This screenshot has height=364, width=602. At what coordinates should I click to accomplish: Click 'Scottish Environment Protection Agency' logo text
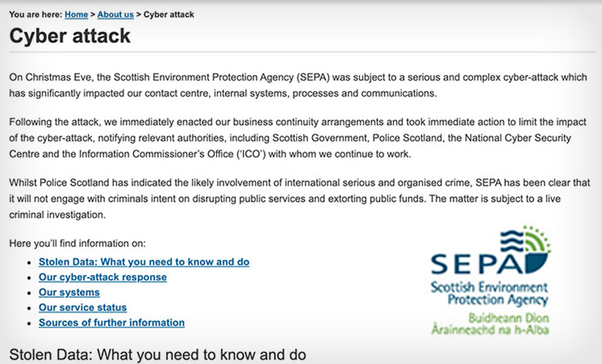pyautogui.click(x=489, y=293)
